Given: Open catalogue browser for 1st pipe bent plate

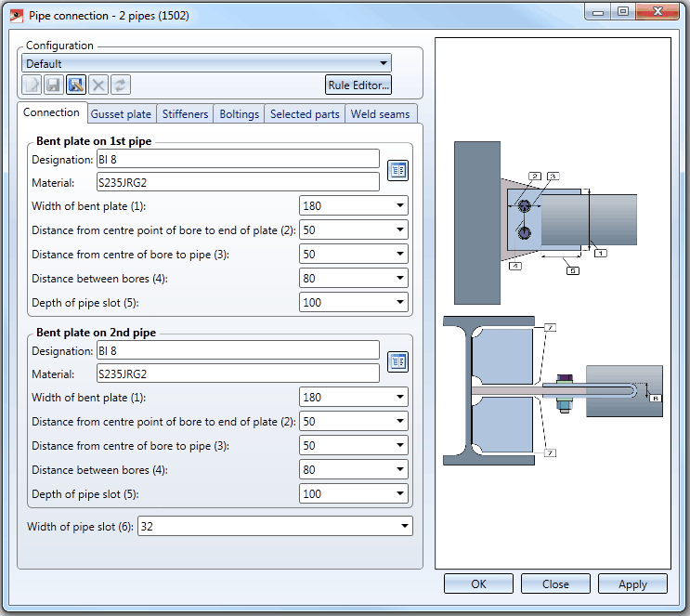Looking at the screenshot, I should click(397, 170).
